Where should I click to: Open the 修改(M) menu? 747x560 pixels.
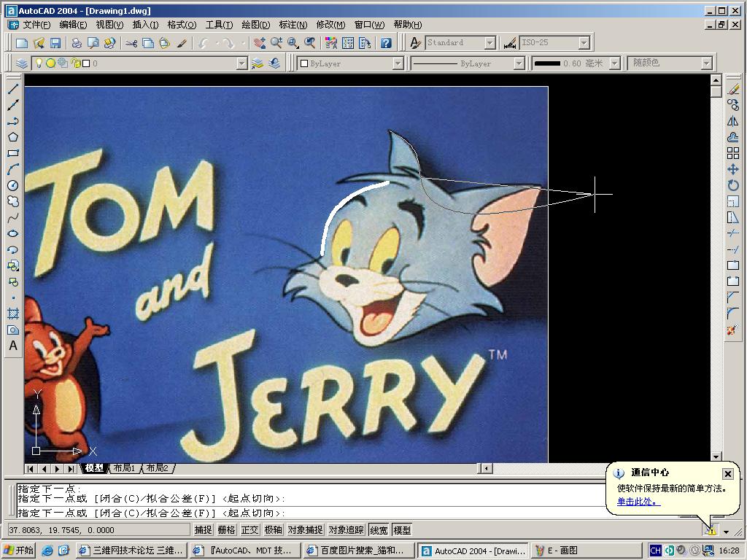coord(330,25)
